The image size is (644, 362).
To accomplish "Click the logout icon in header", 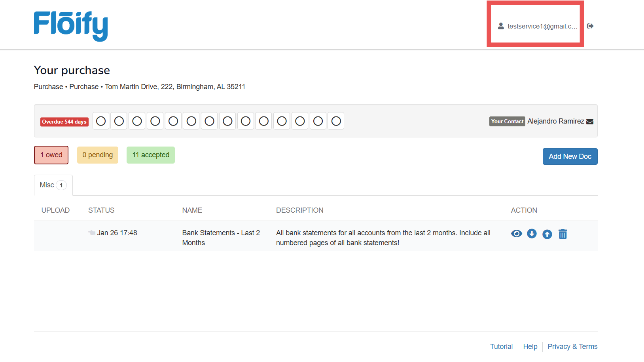I will point(590,26).
